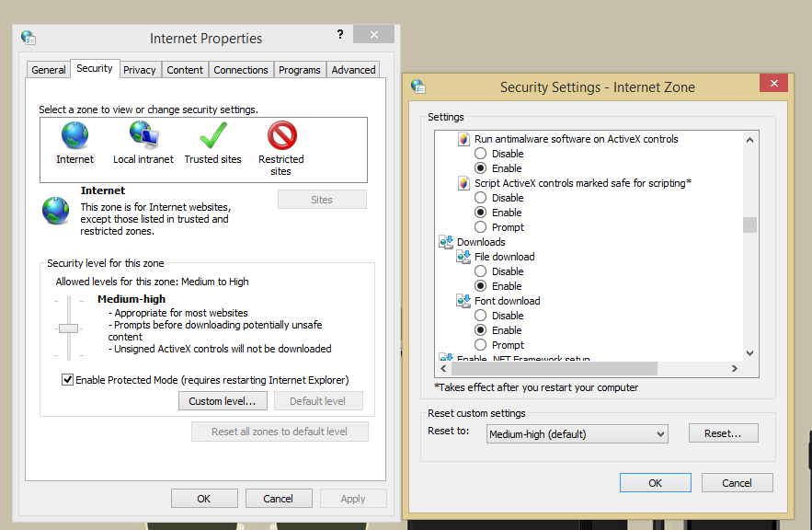The image size is (812, 530).
Task: Select the Local intranet zone icon
Action: (x=143, y=136)
